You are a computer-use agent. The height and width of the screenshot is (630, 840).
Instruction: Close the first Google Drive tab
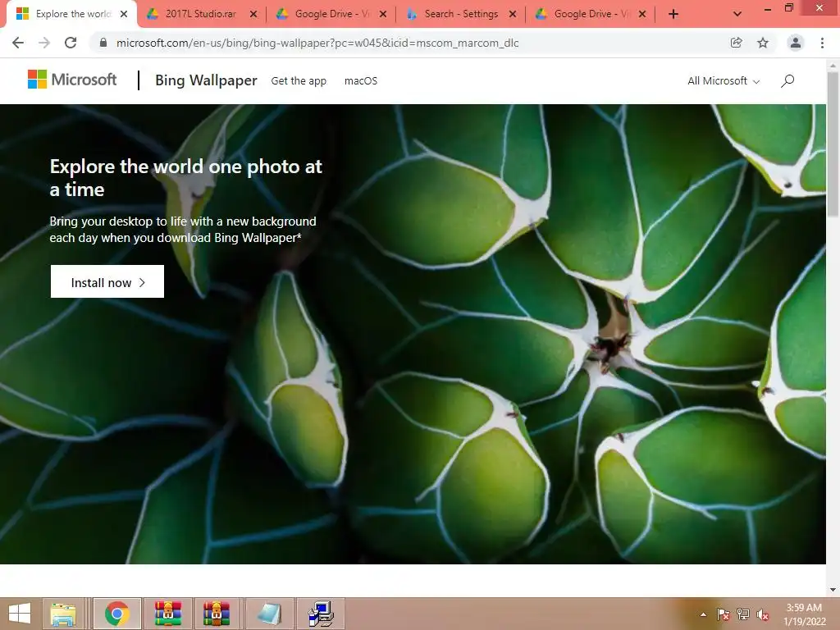coord(383,15)
